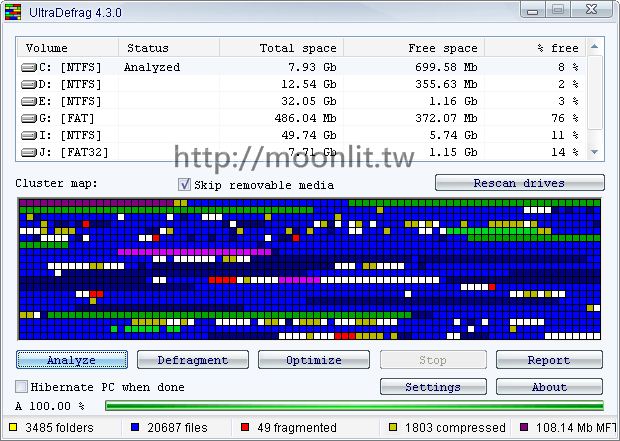
Task: Click the A 100.00 % progress label
Action: [x=50, y=406]
